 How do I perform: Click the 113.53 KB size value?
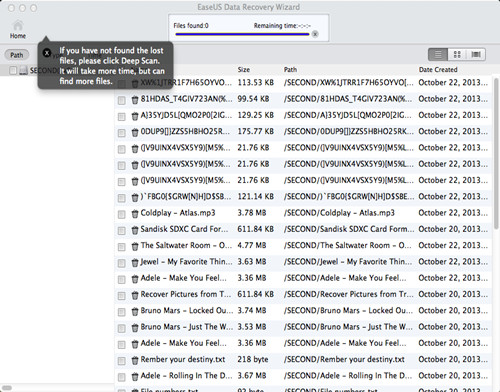tap(256, 82)
